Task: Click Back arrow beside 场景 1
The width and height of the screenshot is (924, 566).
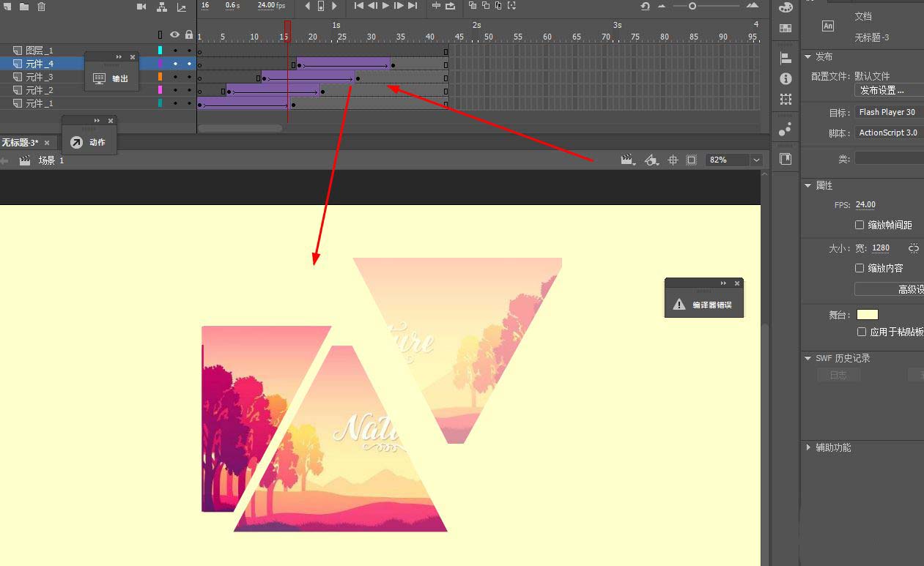Action: click(5, 160)
